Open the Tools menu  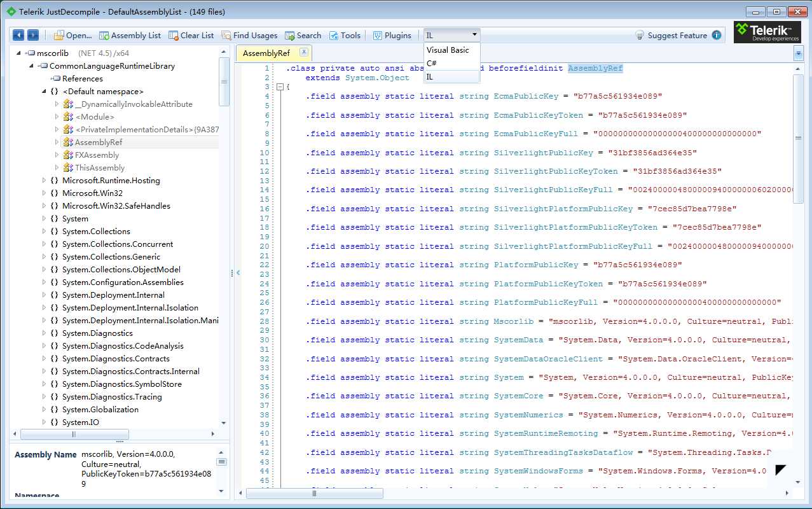tap(345, 36)
